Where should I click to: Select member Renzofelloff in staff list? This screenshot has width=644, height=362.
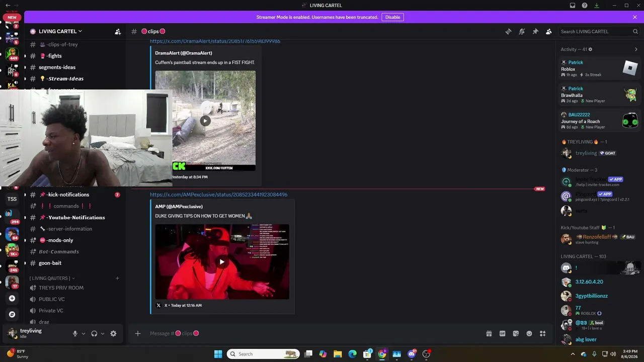pos(599,239)
